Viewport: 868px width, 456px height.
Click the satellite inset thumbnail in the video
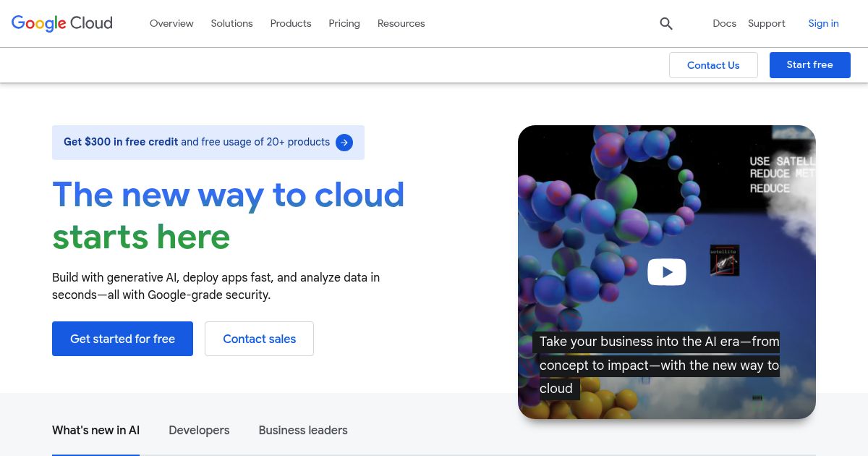pyautogui.click(x=725, y=260)
